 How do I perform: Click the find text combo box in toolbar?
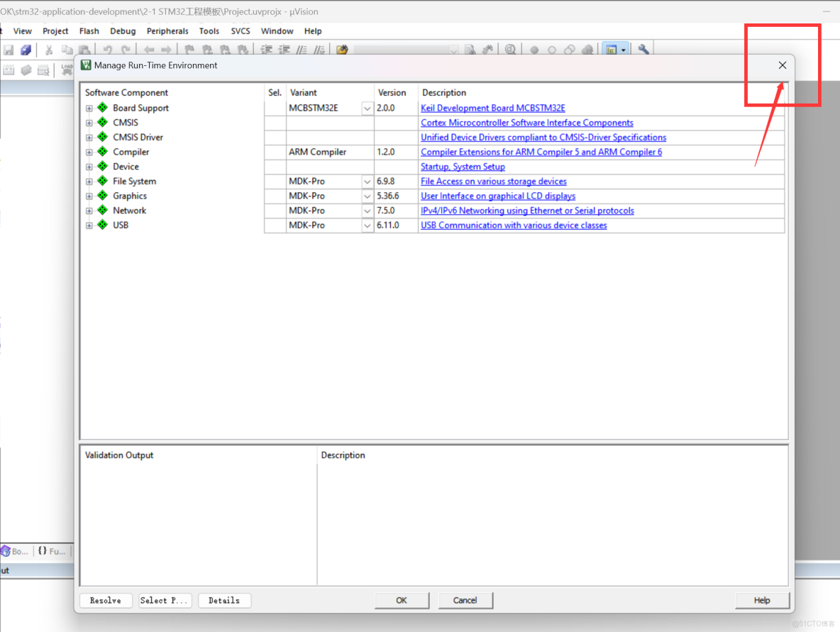(406, 50)
